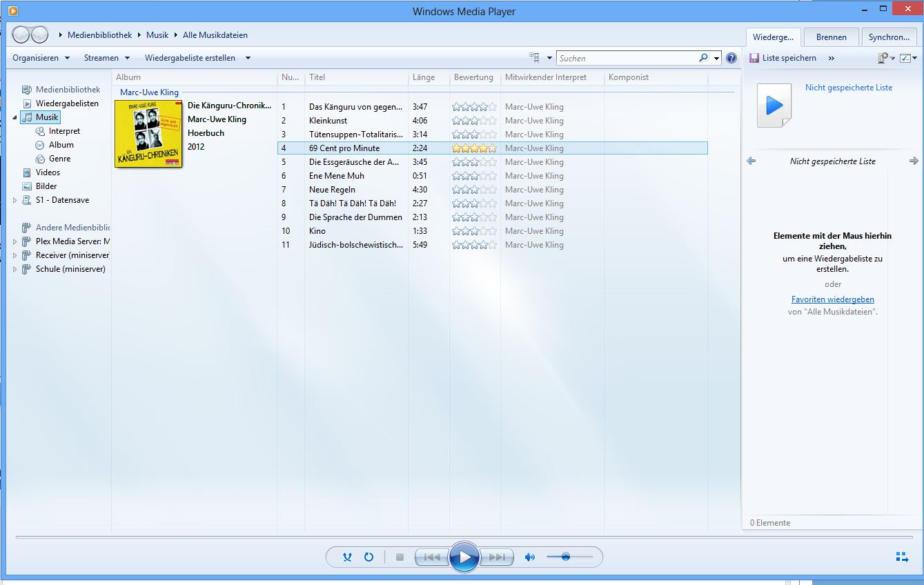Open the search options dropdown arrow
This screenshot has height=585, width=924.
(716, 58)
